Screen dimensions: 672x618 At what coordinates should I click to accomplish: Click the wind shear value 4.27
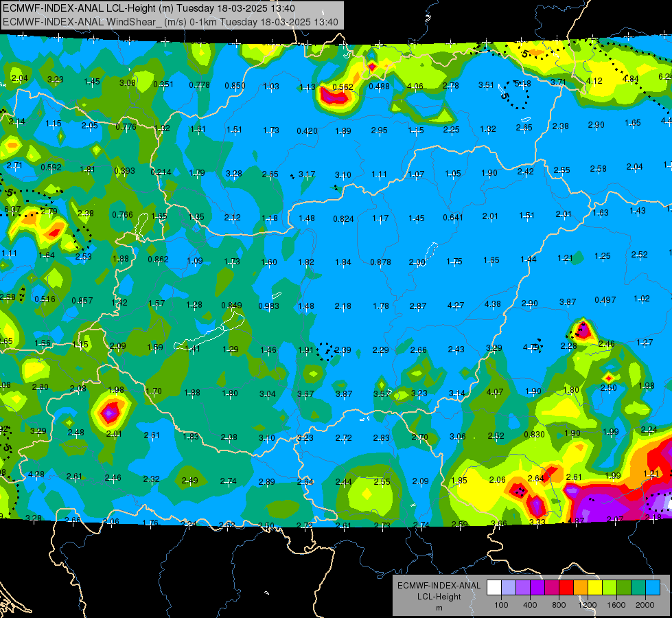pos(456,306)
